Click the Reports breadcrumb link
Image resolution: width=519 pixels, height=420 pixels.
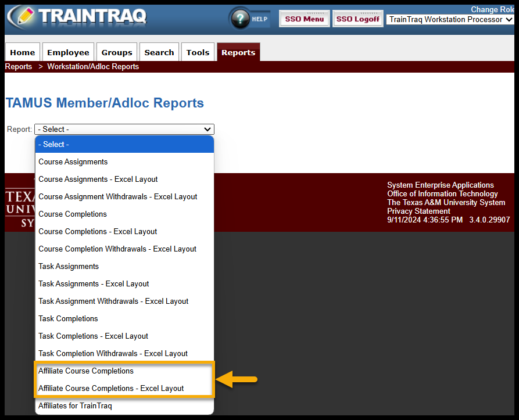(19, 66)
